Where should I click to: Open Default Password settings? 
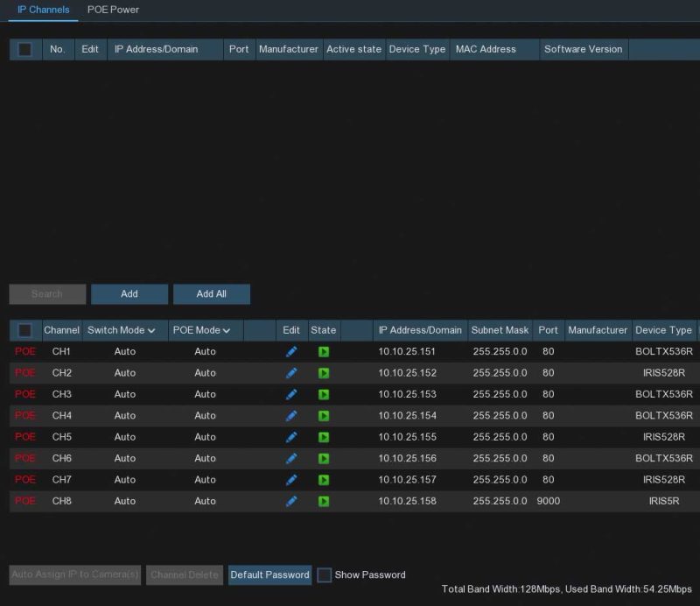click(x=269, y=574)
